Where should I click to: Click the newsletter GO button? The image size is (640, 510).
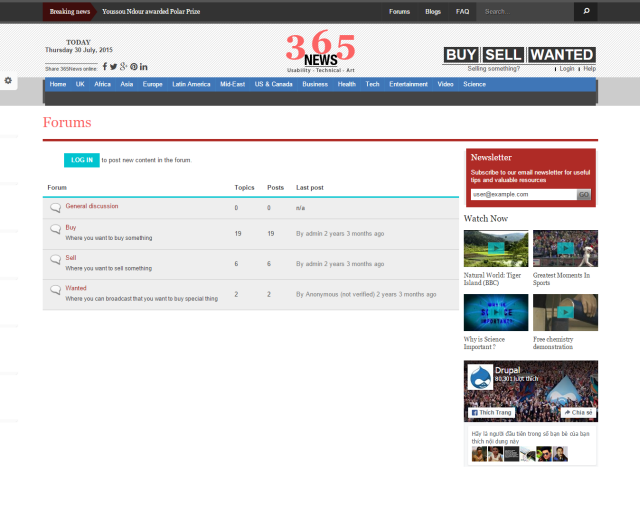pos(584,194)
